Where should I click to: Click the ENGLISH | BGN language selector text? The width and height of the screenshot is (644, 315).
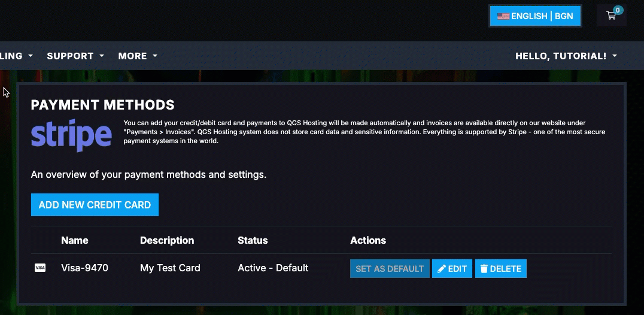point(542,16)
